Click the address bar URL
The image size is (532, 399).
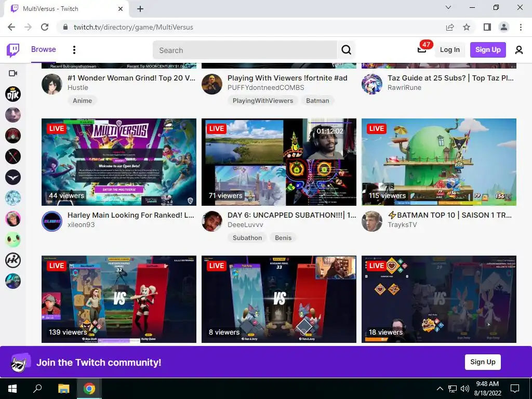pyautogui.click(x=134, y=27)
